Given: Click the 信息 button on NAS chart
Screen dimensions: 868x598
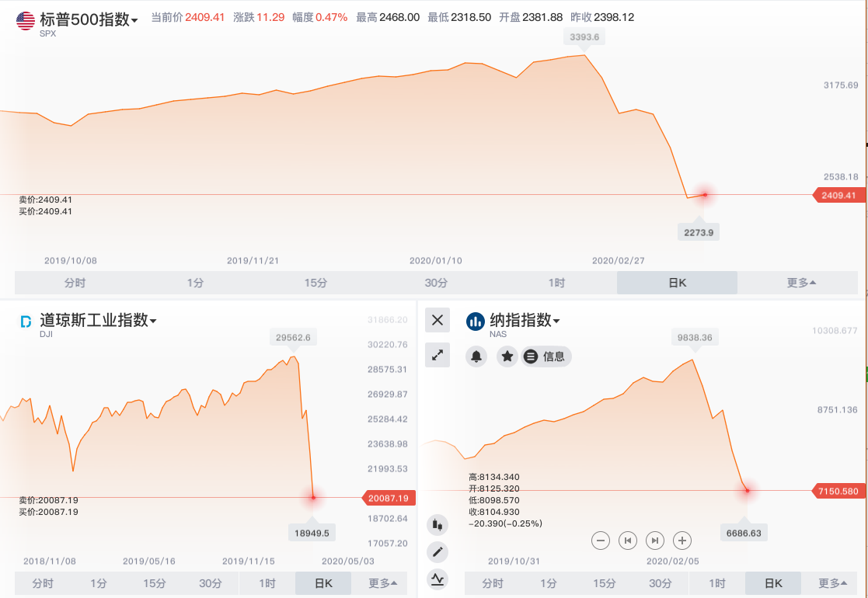Looking at the screenshot, I should [x=546, y=356].
